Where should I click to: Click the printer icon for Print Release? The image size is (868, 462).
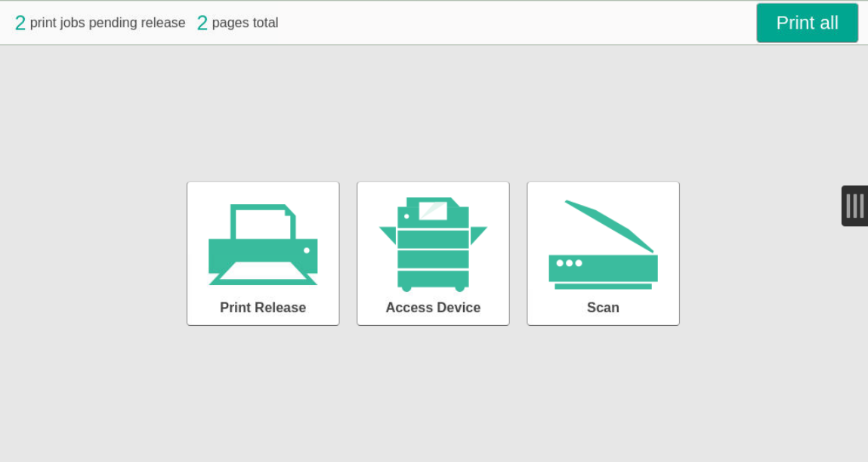[x=263, y=245]
